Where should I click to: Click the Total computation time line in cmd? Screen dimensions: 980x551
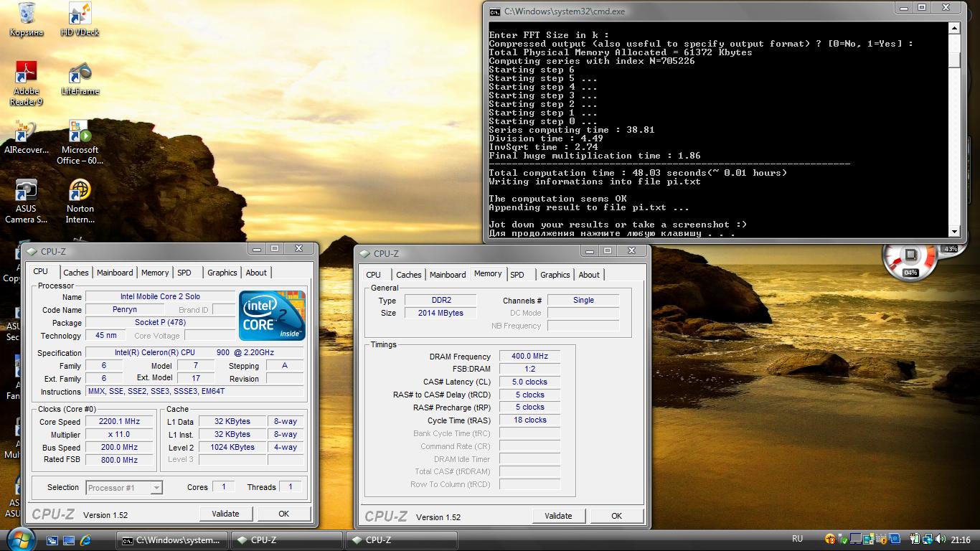[x=638, y=173]
